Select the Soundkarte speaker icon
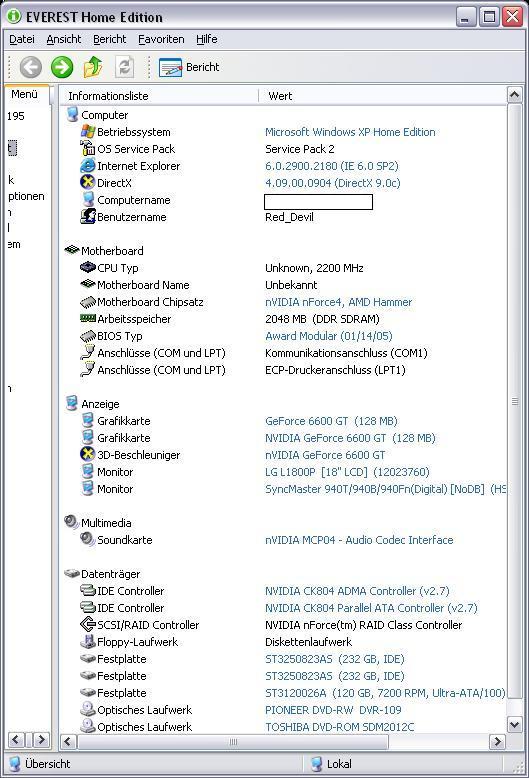 pyautogui.click(x=87, y=539)
